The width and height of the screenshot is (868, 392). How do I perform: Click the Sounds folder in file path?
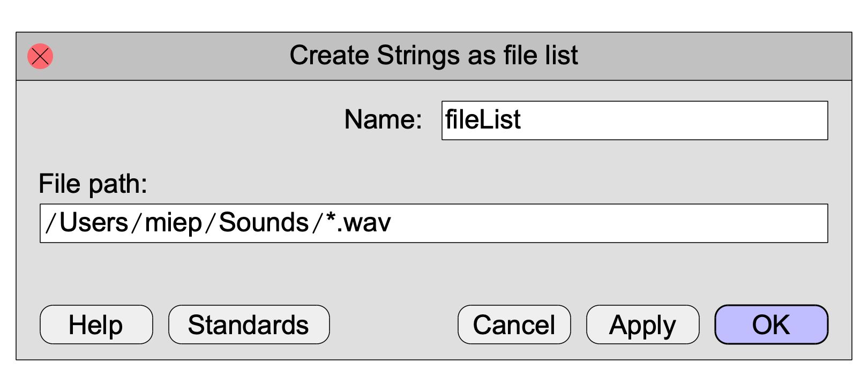point(264,222)
